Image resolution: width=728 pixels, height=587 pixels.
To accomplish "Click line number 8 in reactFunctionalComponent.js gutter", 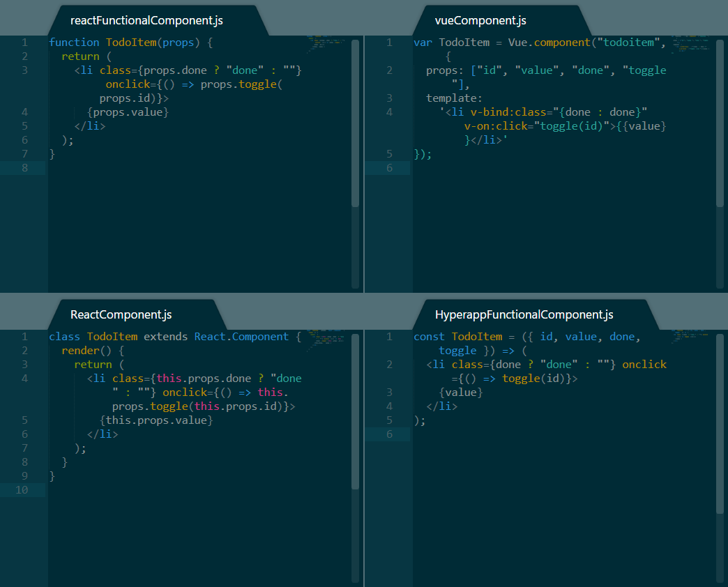I will tap(24, 168).
